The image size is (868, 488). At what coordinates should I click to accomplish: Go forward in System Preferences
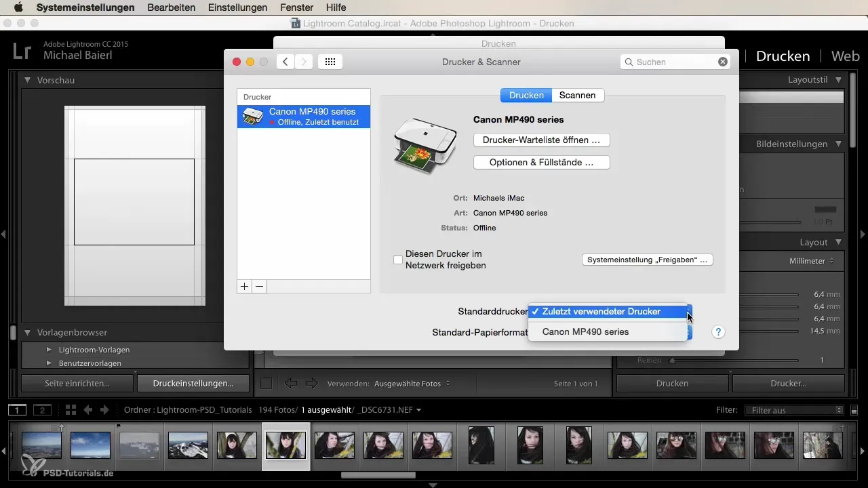304,62
